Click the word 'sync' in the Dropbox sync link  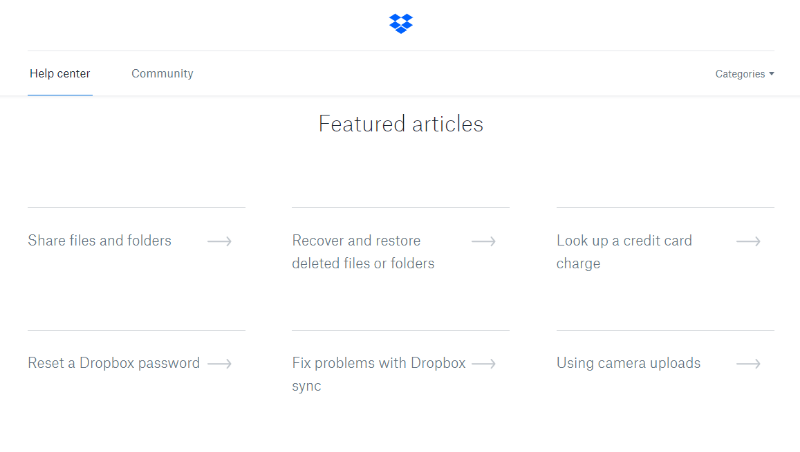[306, 386]
